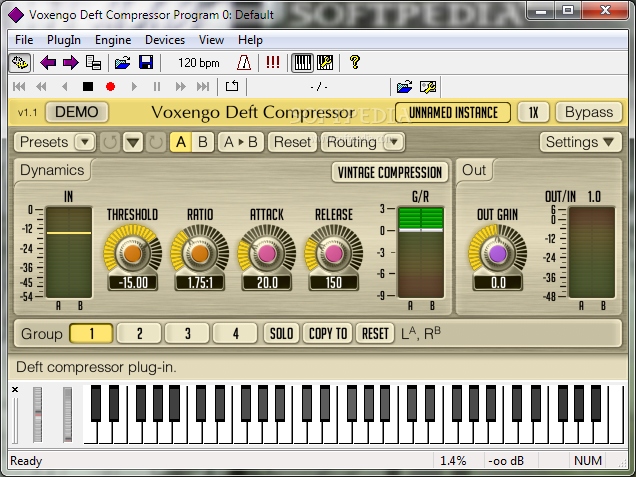This screenshot has height=477, width=636.
Task: Open the undo history dropdown triangle
Action: pyautogui.click(x=133, y=142)
